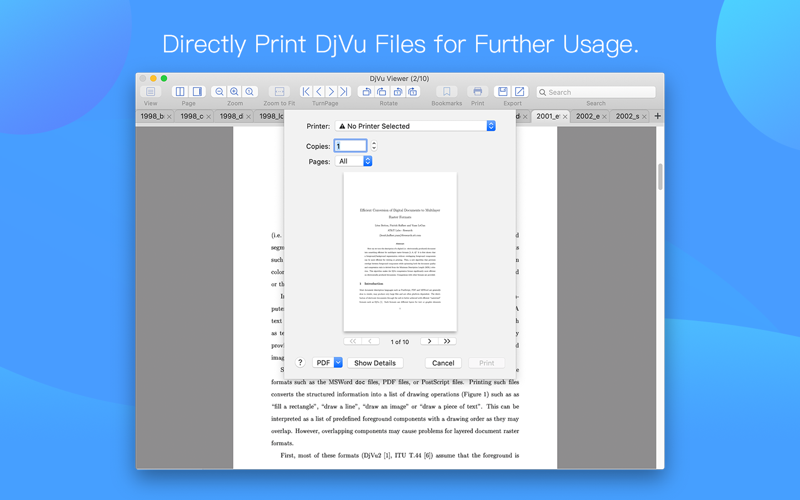Click the previous preview page arrow
Screen dimensions: 800x500
point(370,341)
